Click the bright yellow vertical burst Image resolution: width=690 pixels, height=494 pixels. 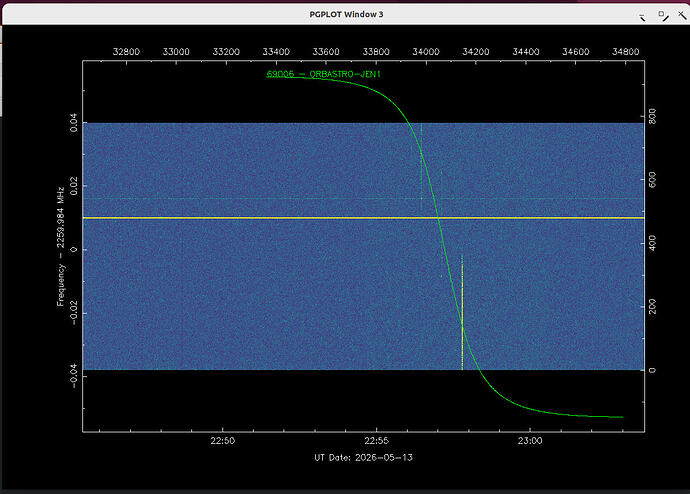point(462,312)
